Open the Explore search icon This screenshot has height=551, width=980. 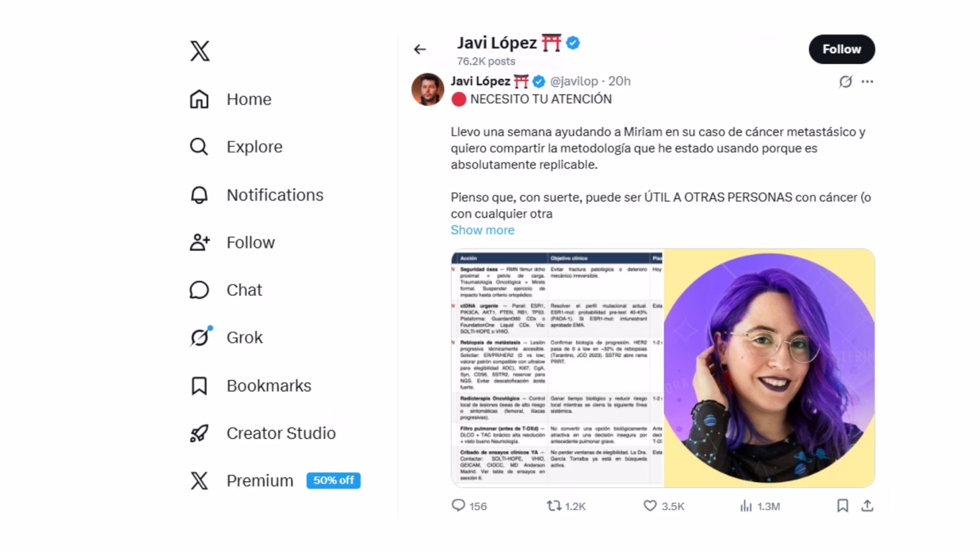[x=199, y=147]
